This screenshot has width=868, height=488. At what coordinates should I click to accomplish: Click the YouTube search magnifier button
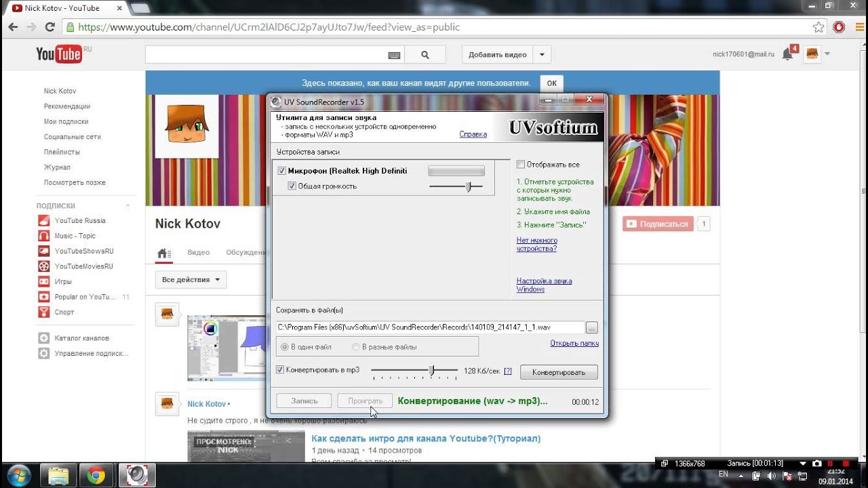click(425, 55)
